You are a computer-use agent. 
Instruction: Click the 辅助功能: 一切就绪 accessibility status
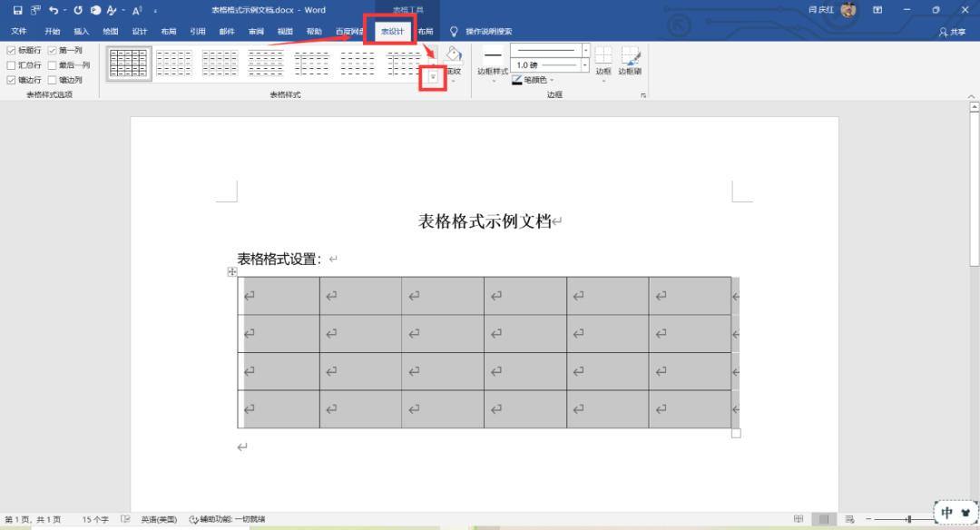[x=227, y=519]
